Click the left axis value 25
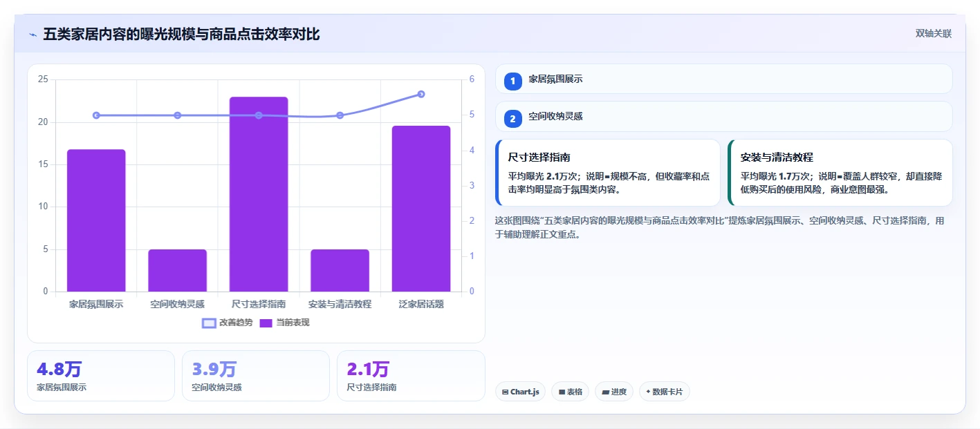 (x=43, y=79)
